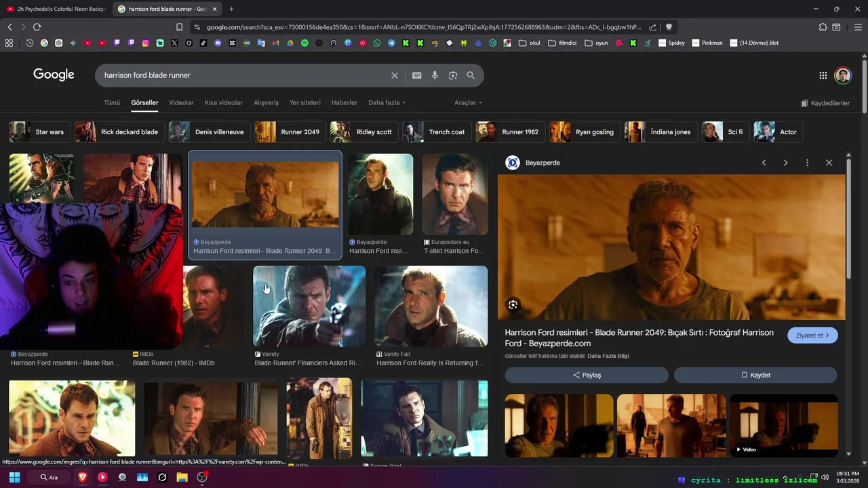Start a voice search with the microphone

(435, 75)
